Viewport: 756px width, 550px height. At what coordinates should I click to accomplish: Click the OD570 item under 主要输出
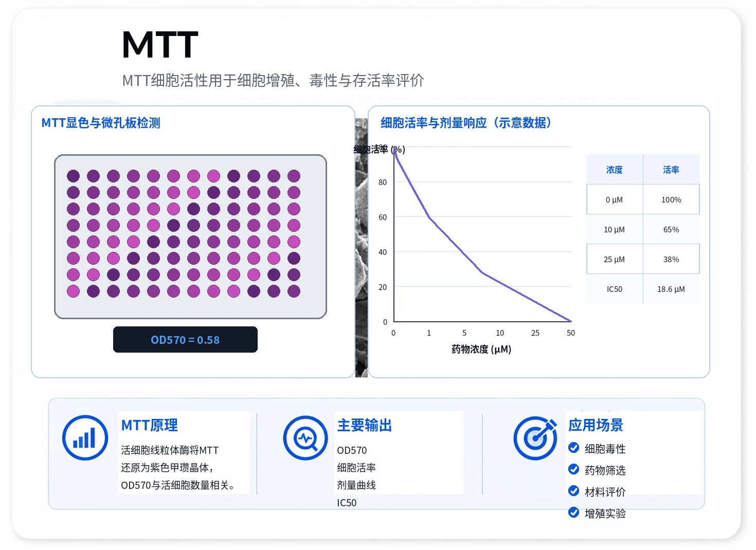click(352, 450)
